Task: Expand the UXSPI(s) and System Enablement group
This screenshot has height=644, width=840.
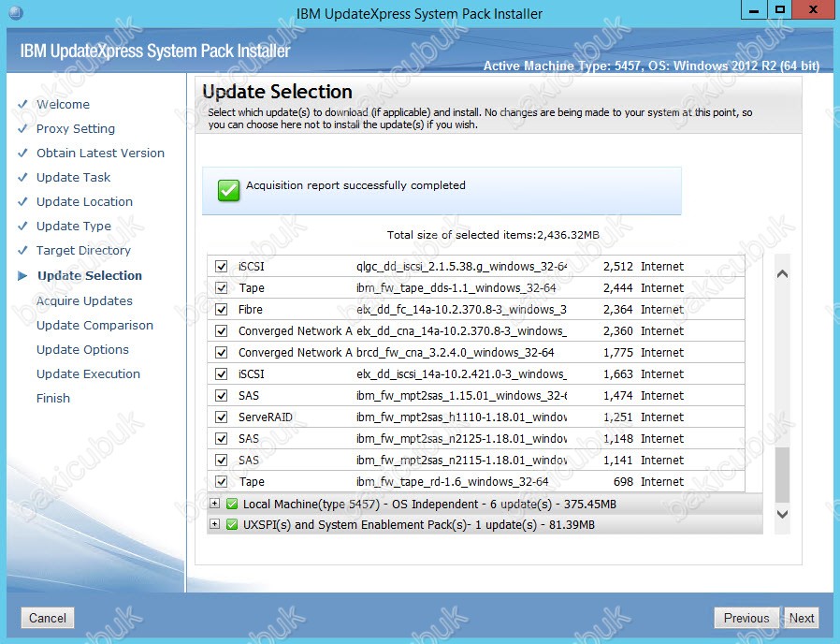Action: tap(214, 524)
